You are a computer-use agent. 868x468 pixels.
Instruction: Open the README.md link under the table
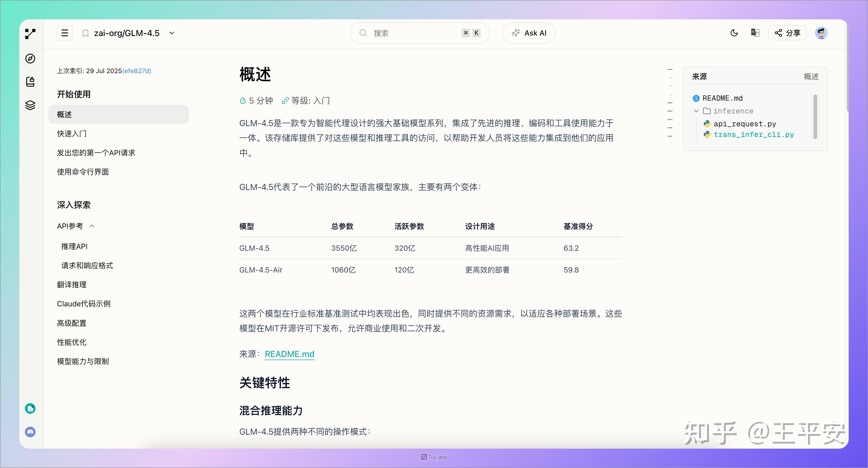point(289,354)
